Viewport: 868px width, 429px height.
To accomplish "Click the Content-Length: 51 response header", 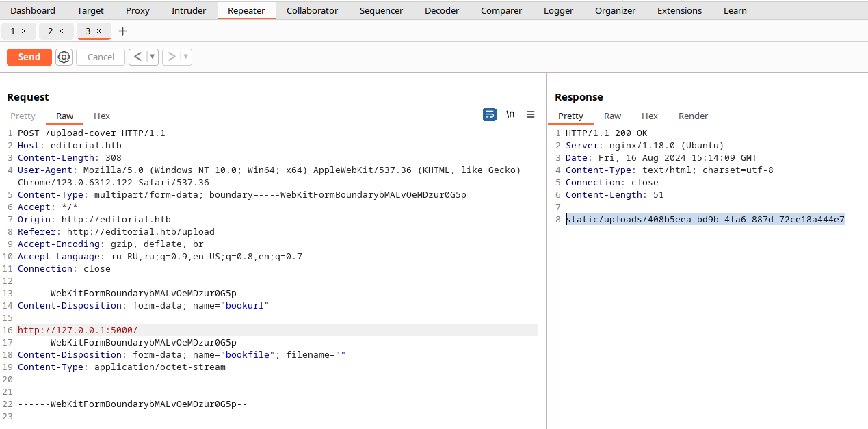I will pyautogui.click(x=614, y=195).
